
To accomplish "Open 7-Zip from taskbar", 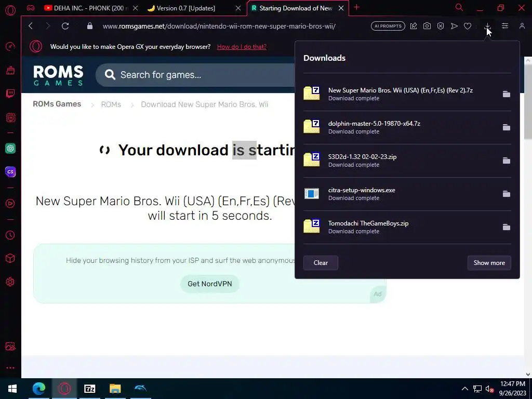I will click(x=89, y=389).
